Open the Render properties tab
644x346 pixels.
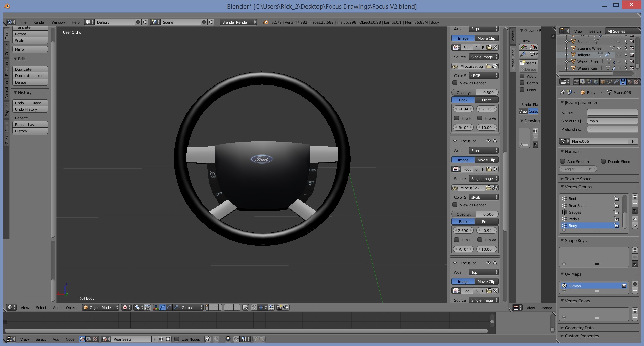576,82
